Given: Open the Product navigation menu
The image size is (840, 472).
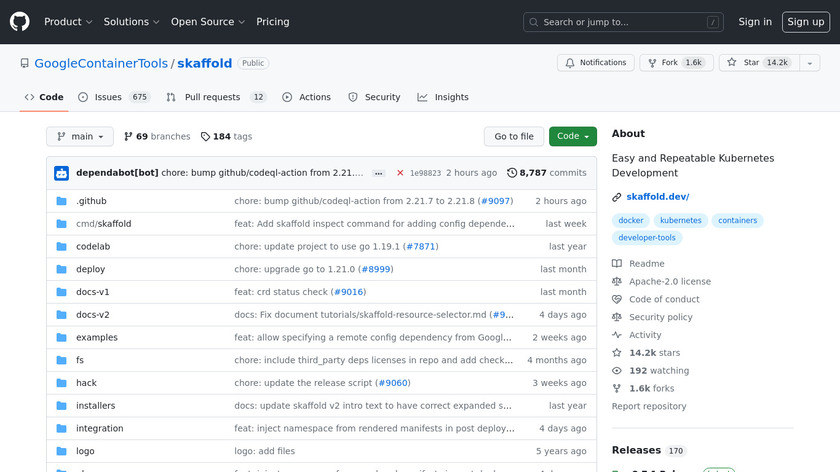Looking at the screenshot, I should click(x=68, y=22).
